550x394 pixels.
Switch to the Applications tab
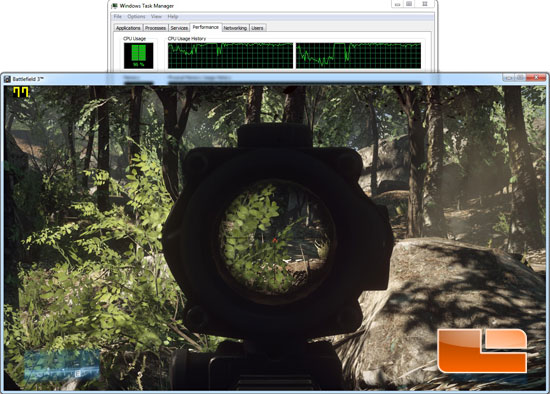128,28
